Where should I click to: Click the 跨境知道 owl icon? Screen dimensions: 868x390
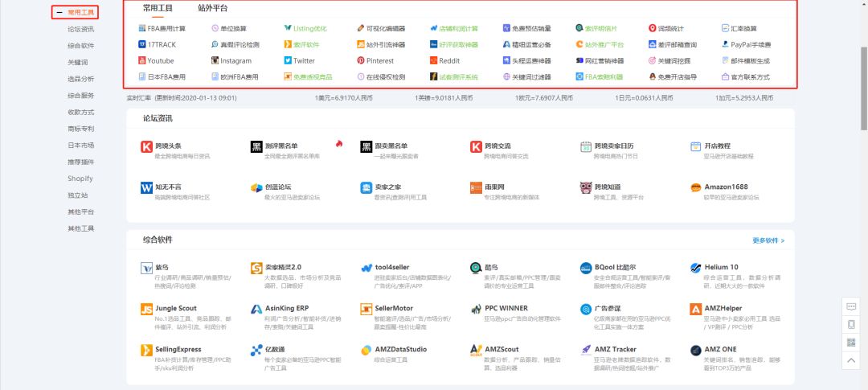[586, 188]
